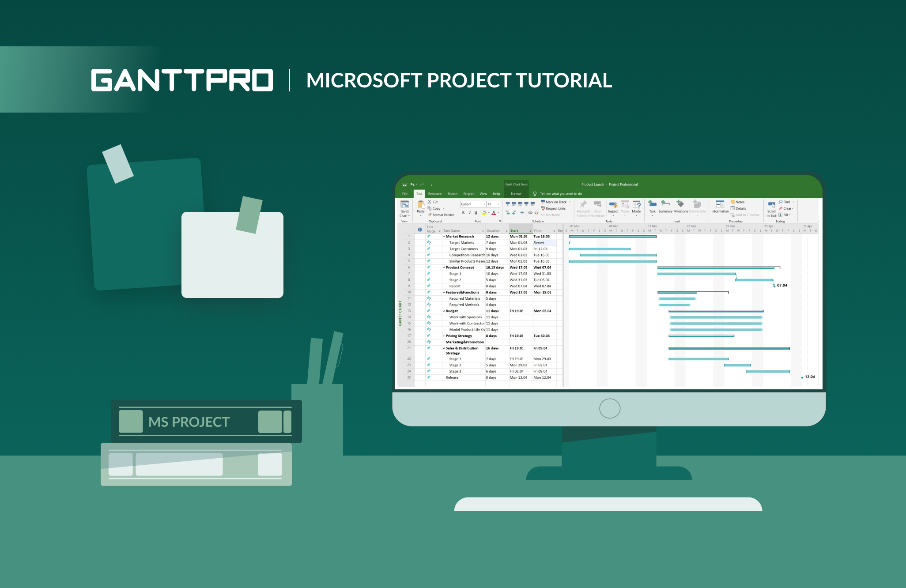The height and width of the screenshot is (588, 906).
Task: Switch to the View tab
Action: 483,194
